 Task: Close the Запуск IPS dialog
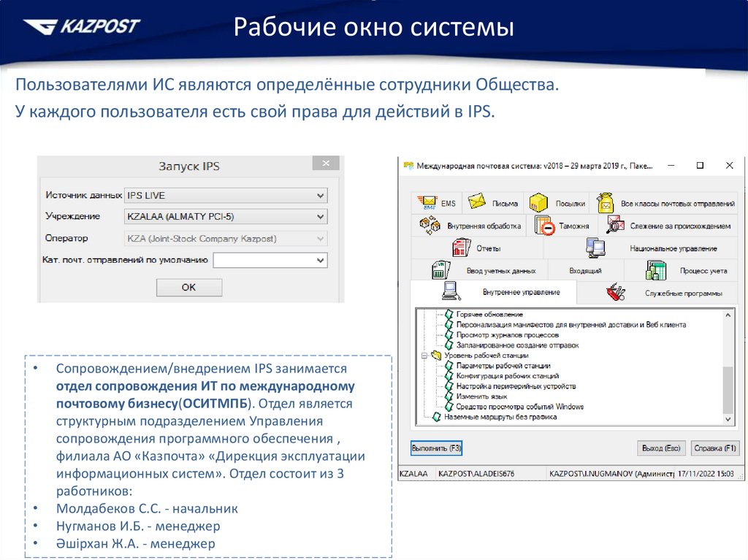[x=326, y=163]
